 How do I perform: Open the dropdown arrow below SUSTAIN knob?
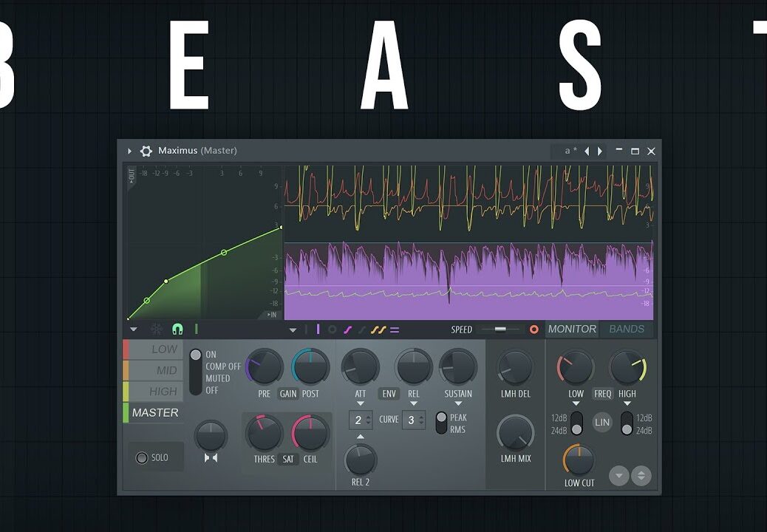[458, 404]
